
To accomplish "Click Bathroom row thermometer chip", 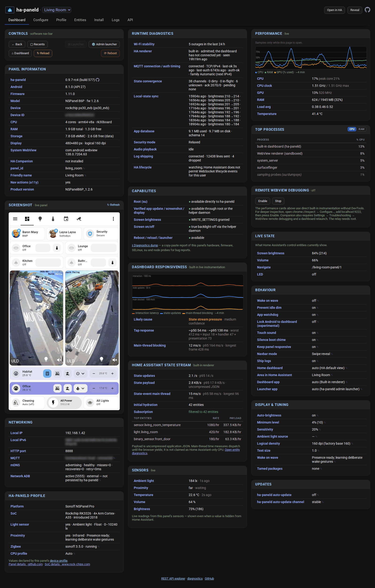I will [112, 263].
